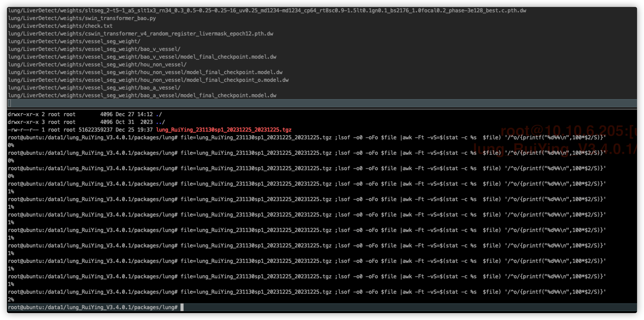Click the swin_transformer_bao.py path line
The image size is (644, 320).
click(x=82, y=18)
